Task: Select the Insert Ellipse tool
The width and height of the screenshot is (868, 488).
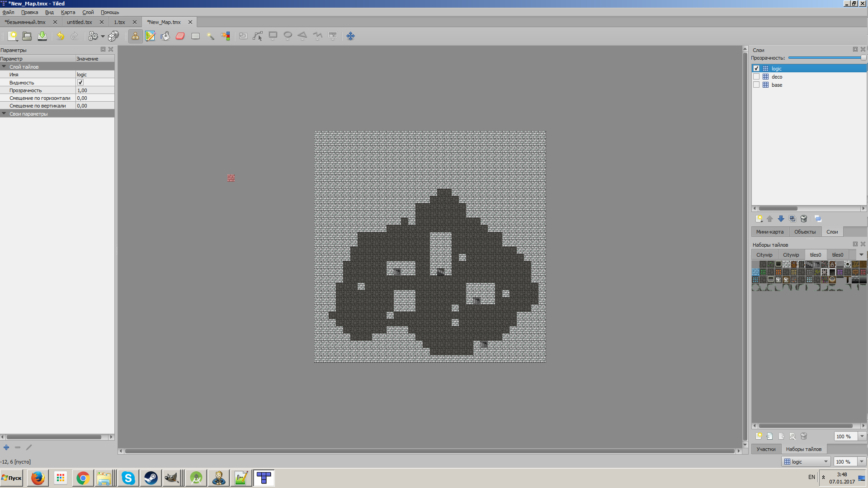Action: (x=288, y=36)
